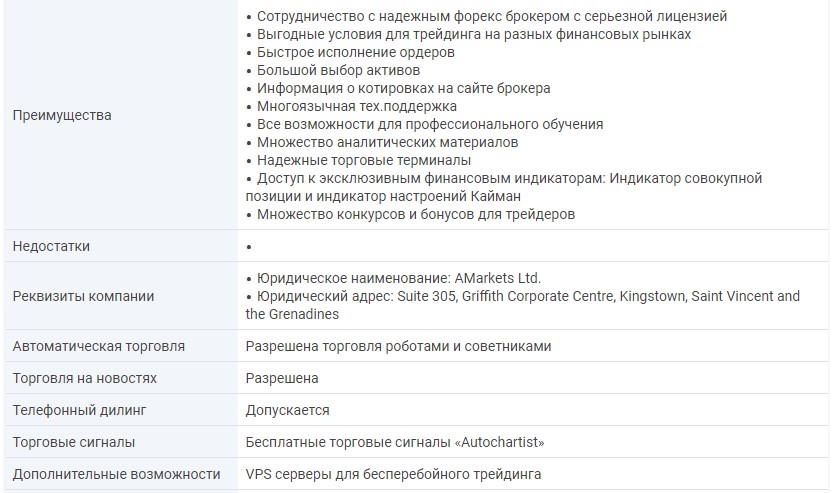834x493 pixels.
Task: Click 'Разрешена торговля роботами и советниками' text
Action: (398, 346)
